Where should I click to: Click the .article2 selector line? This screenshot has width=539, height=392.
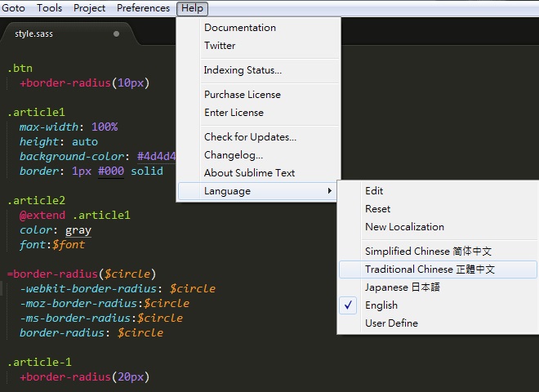pos(36,200)
